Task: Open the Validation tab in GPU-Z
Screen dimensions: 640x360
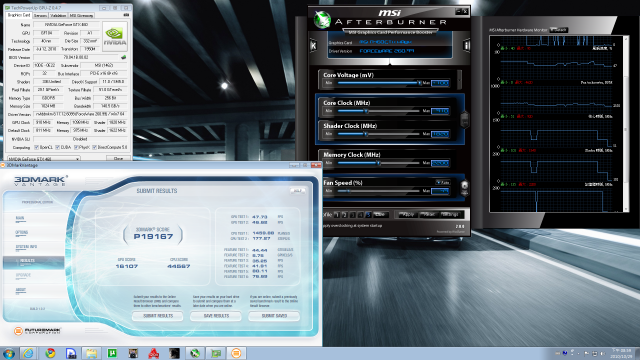Action: (x=58, y=16)
